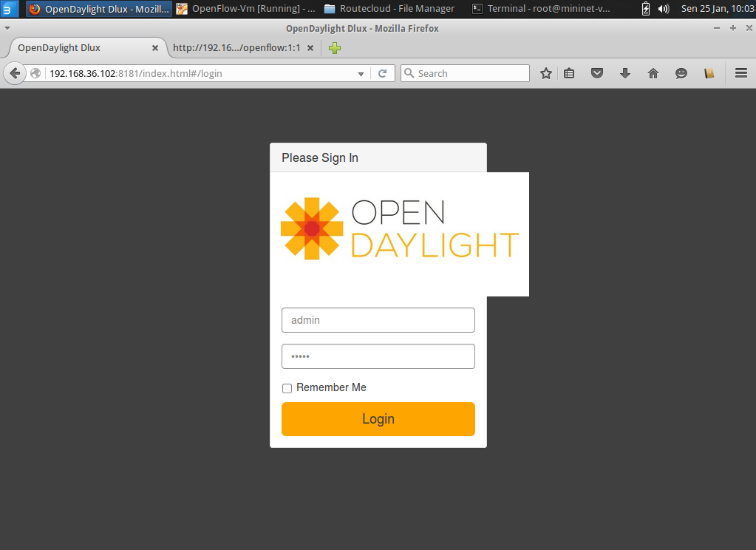Click the window menu arrow in title bar

point(7,29)
